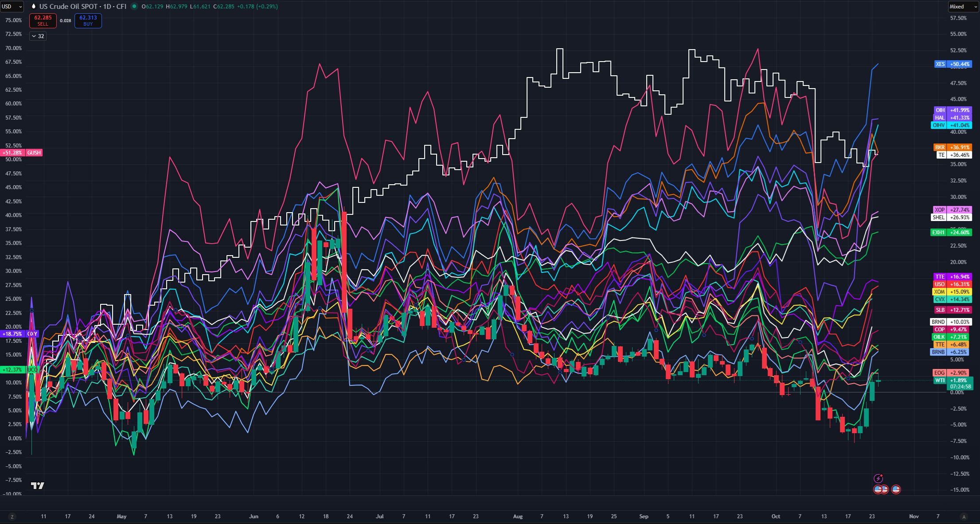
Task: Open the Mixed scale mode dropdown
Action: click(x=963, y=6)
